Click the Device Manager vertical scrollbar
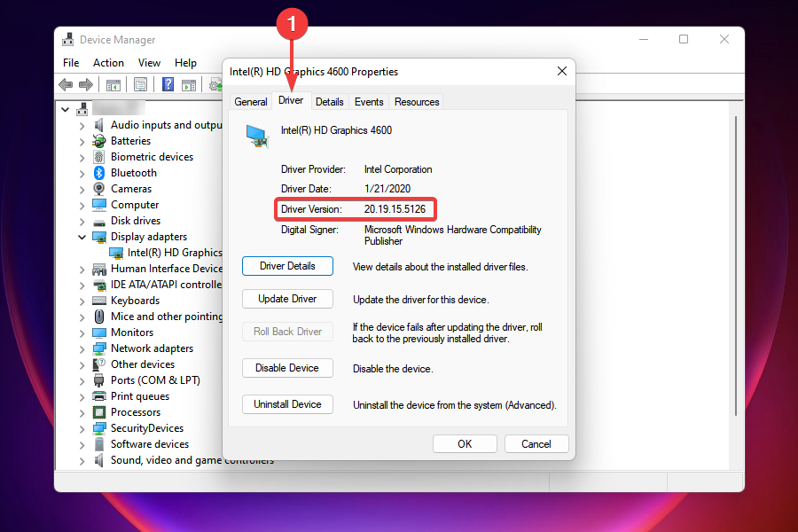798x532 pixels. coord(735,266)
